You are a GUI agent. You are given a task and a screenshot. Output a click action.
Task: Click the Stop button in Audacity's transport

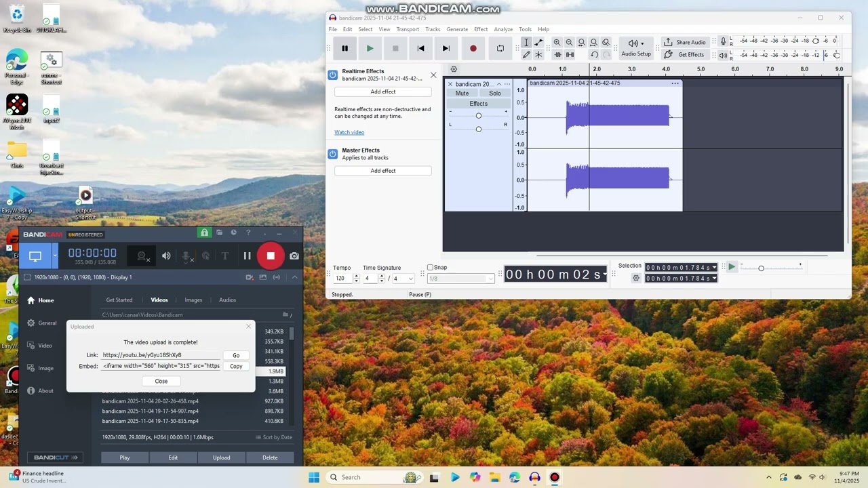point(395,48)
